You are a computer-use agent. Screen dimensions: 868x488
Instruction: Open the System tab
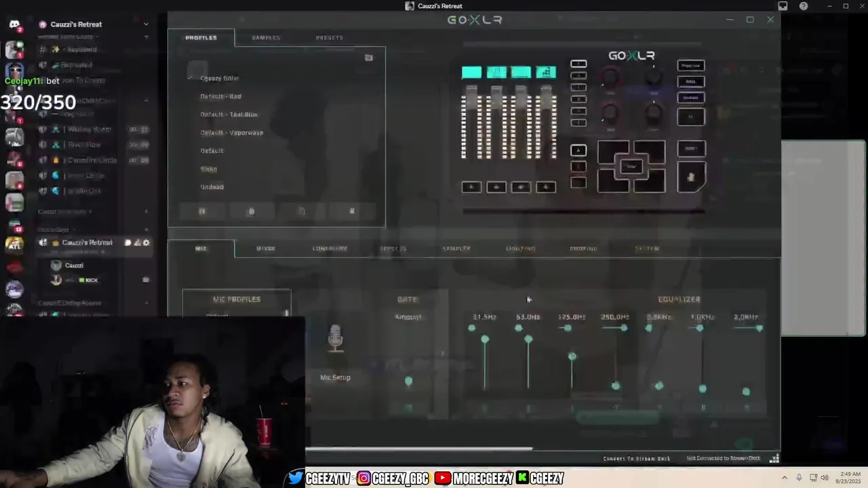[x=647, y=249]
